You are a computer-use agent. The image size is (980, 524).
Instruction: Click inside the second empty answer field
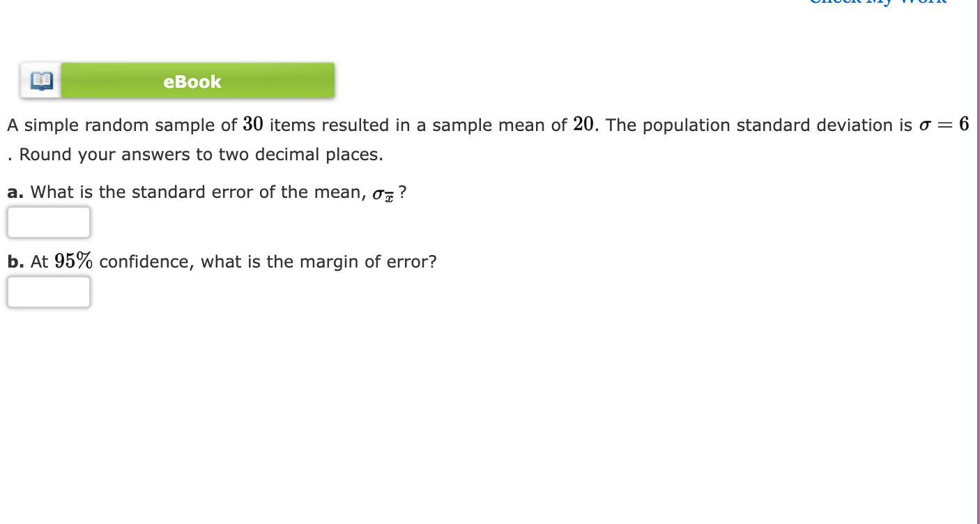[x=48, y=291]
